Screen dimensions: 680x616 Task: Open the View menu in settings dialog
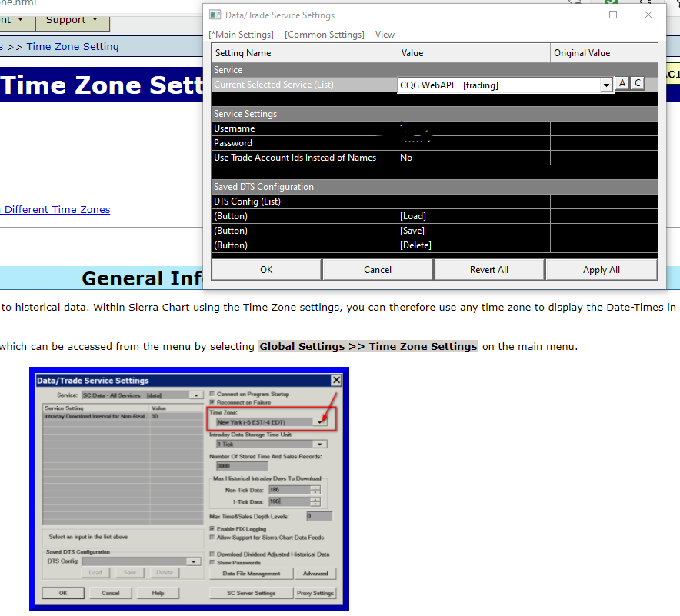click(x=385, y=35)
